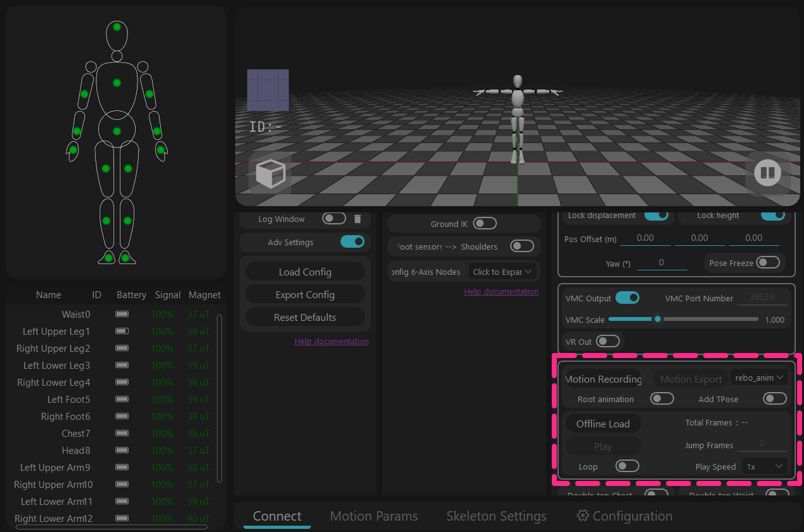Click the Load Config button
The width and height of the screenshot is (804, 532).
[305, 272]
